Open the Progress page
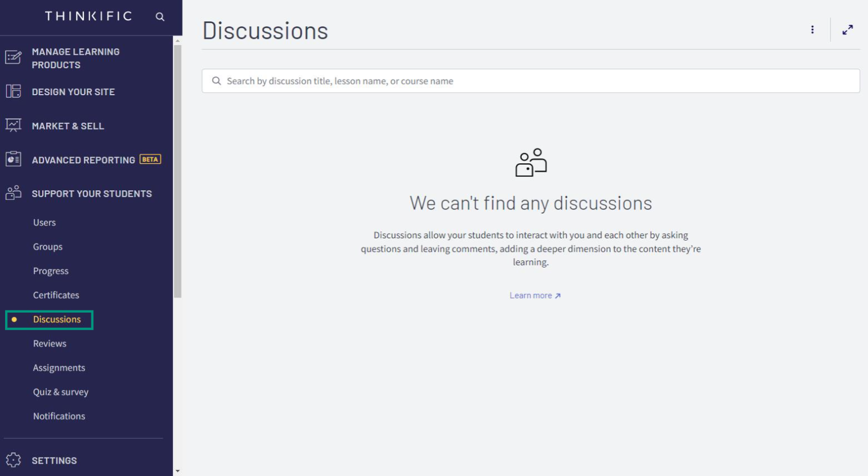The image size is (868, 476). [51, 271]
